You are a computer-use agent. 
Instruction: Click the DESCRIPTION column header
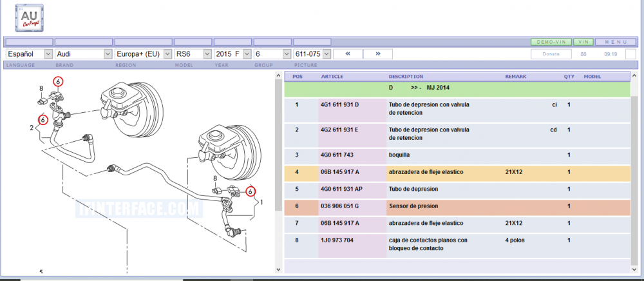406,77
